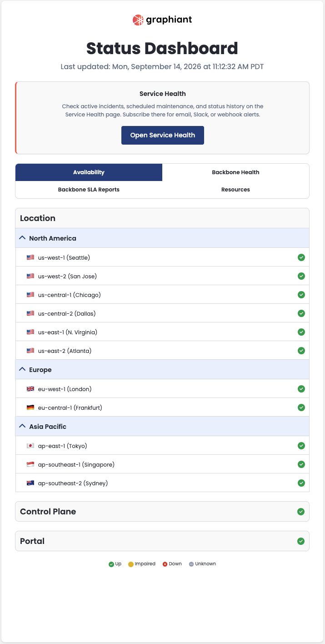
Task: Select the Availability tab
Action: pos(89,172)
